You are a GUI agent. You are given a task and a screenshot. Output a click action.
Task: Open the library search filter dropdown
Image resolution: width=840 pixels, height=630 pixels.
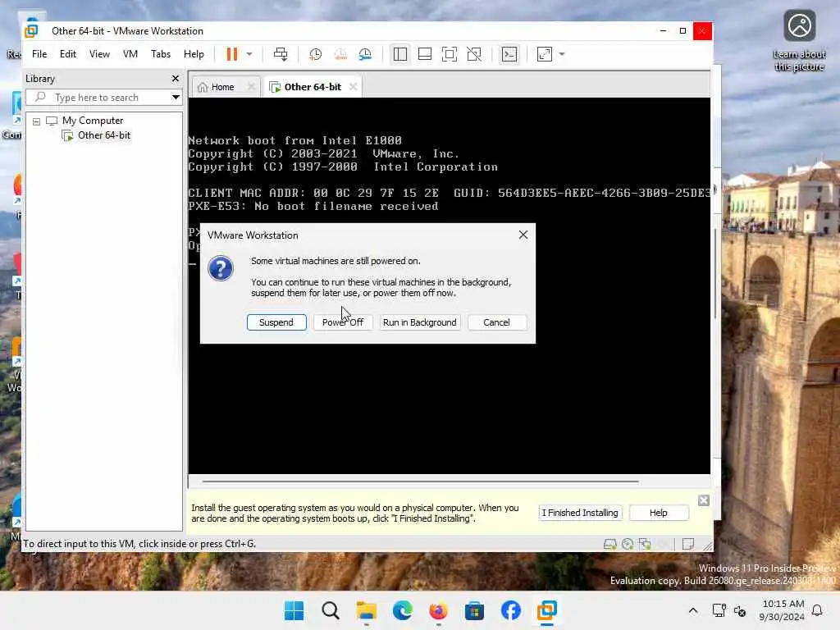point(176,98)
